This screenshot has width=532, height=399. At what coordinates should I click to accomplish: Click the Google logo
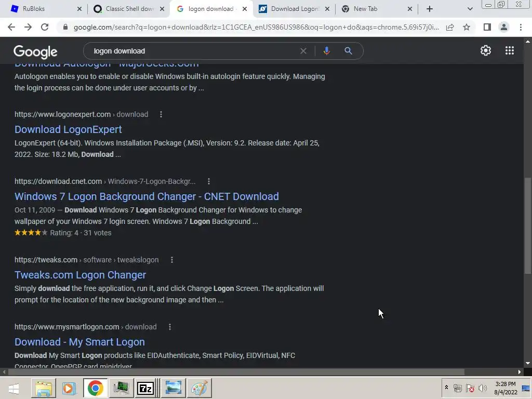[x=35, y=52]
